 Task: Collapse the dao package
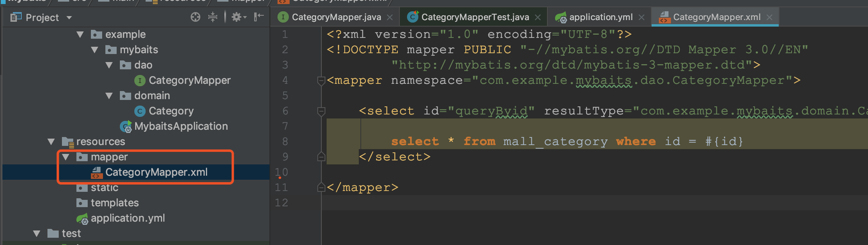click(109, 65)
